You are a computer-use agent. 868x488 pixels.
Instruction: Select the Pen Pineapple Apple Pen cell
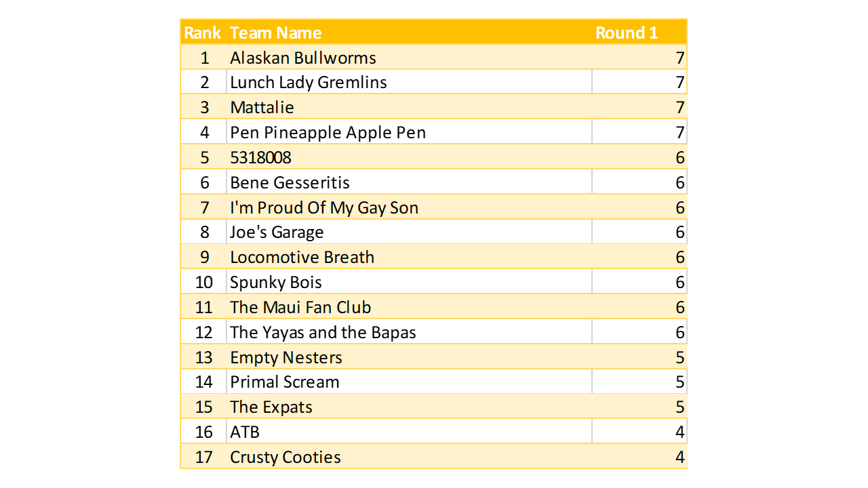(328, 132)
